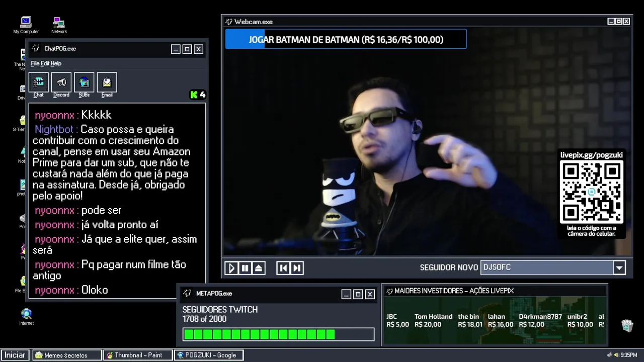Select the Email icon in ChatPOG
The image size is (644, 362).
(107, 82)
